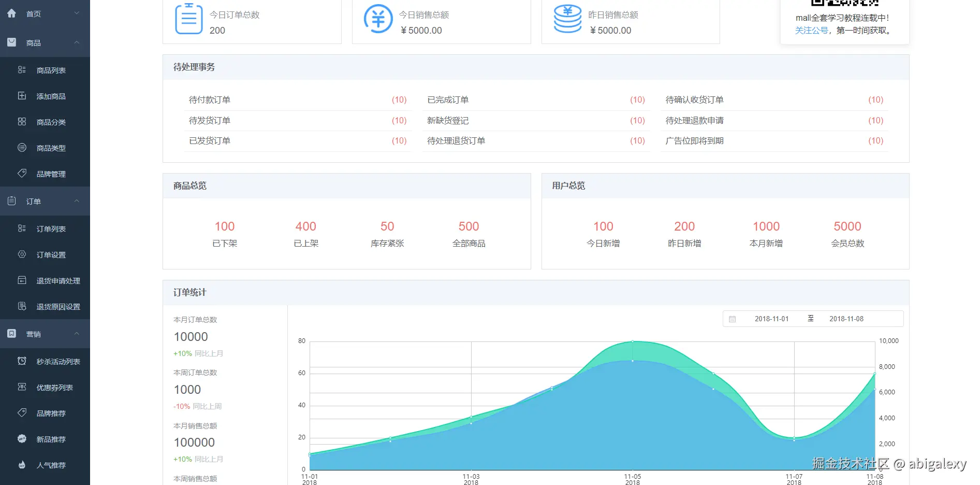Screen dimensions: 980x485
Task: Click 品牌管理 sidebar label
Action: coord(51,174)
